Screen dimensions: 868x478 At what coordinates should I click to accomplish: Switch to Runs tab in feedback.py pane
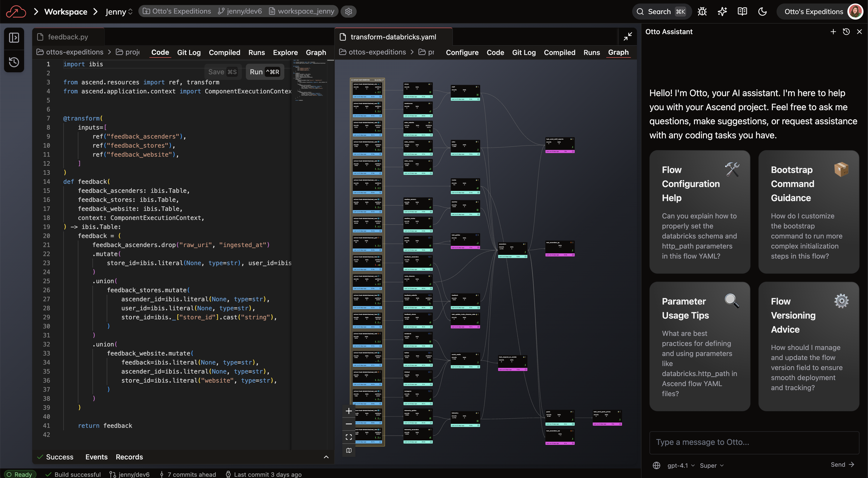click(256, 52)
